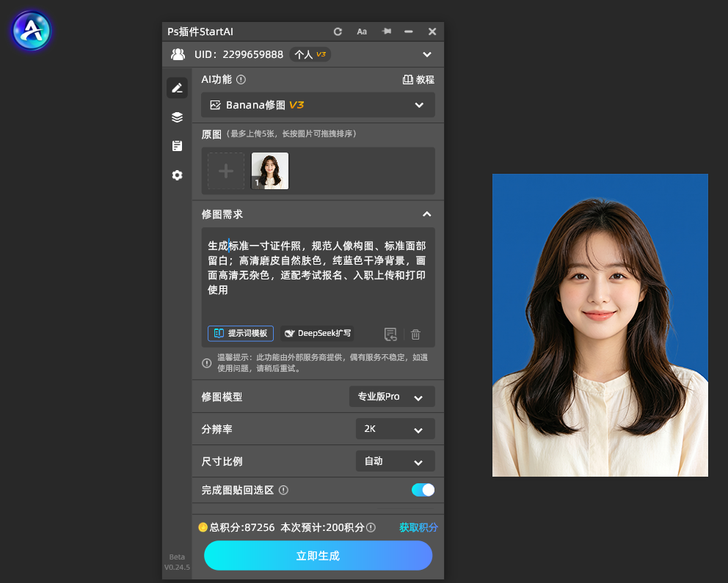Open the Banana修图 function dropdown
The height and width of the screenshot is (583, 728).
(318, 105)
